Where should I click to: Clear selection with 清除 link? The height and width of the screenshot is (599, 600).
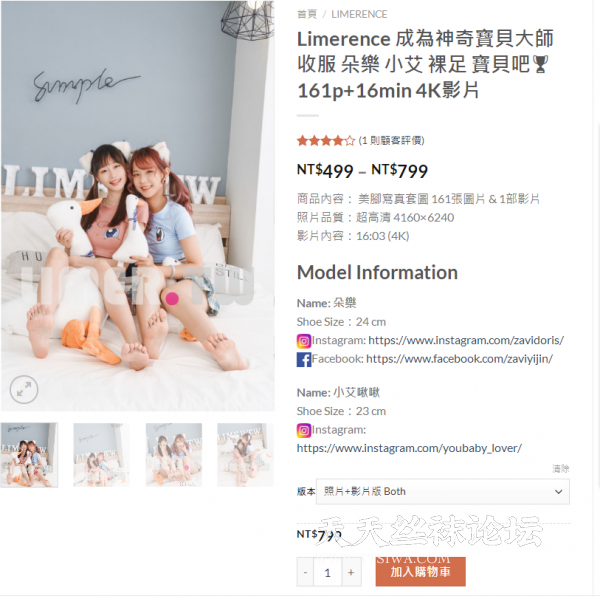(561, 468)
